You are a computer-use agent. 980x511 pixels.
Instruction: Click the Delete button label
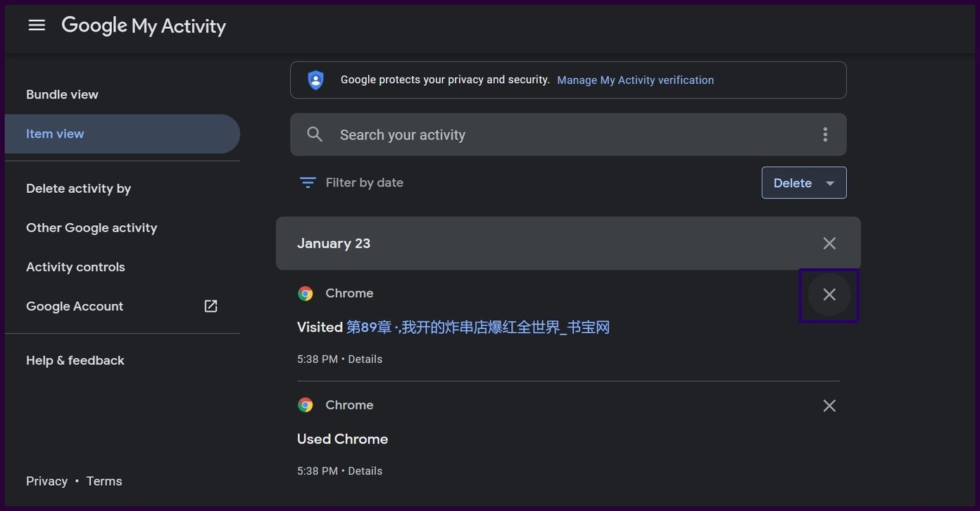(793, 183)
